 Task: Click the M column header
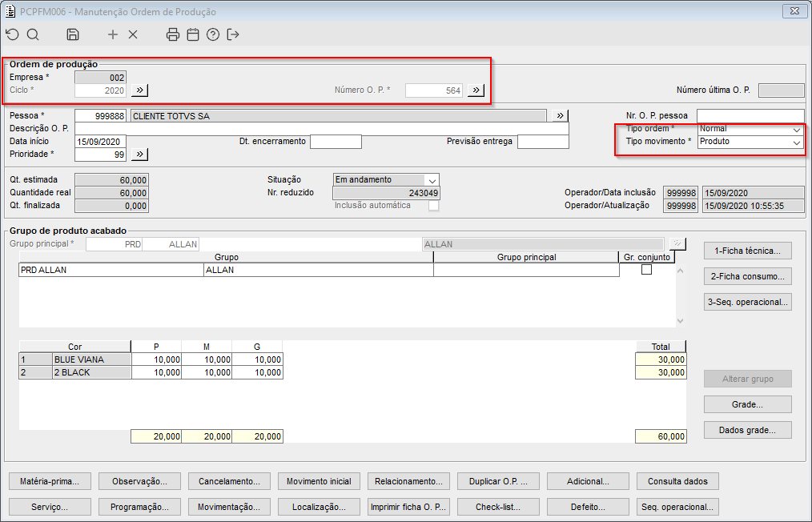207,347
